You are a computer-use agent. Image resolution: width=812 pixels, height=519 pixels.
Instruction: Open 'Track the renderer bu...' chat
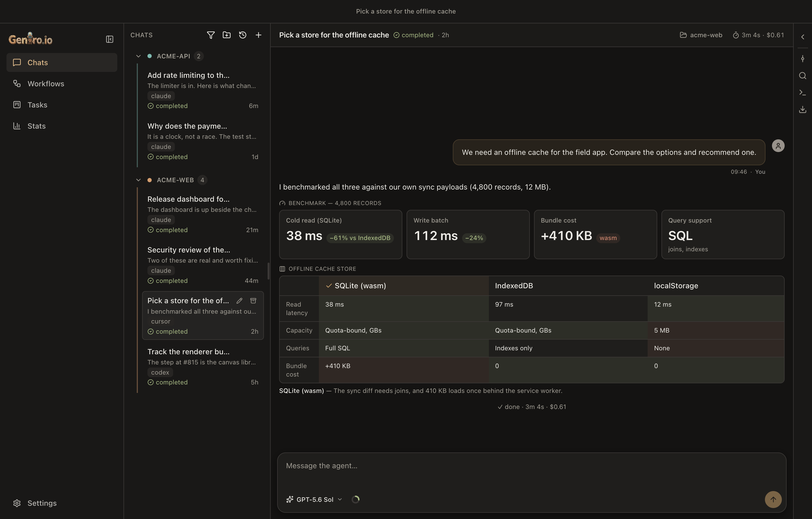point(203,367)
